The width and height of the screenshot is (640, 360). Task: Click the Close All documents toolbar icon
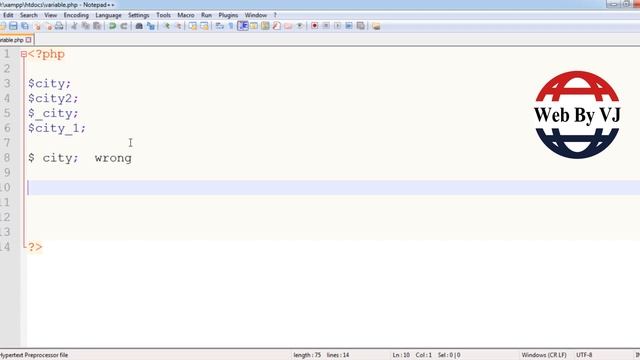coord(49,26)
